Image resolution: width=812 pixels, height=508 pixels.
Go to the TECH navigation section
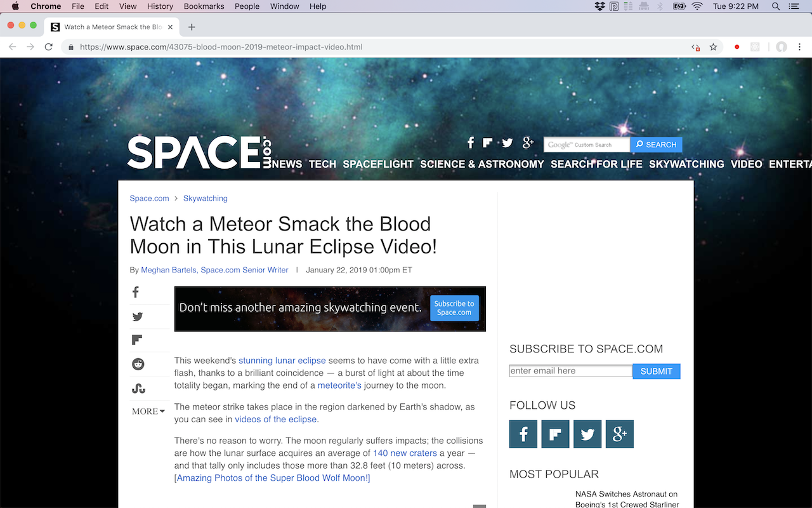[322, 164]
